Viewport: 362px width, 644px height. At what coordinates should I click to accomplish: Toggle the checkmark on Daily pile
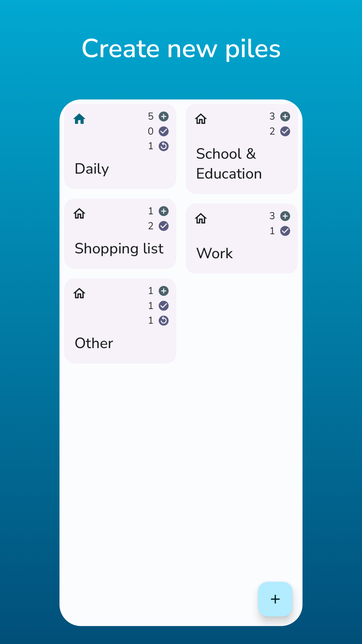(164, 131)
